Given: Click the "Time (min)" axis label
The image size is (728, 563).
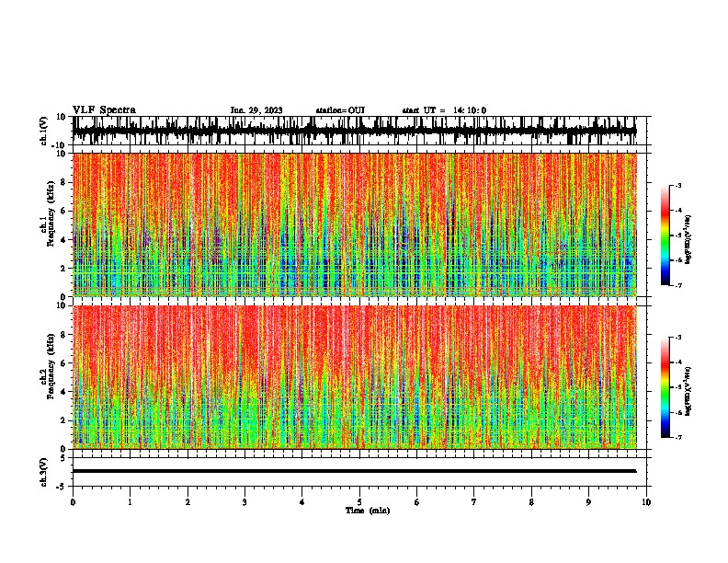Looking at the screenshot, I should tap(368, 511).
